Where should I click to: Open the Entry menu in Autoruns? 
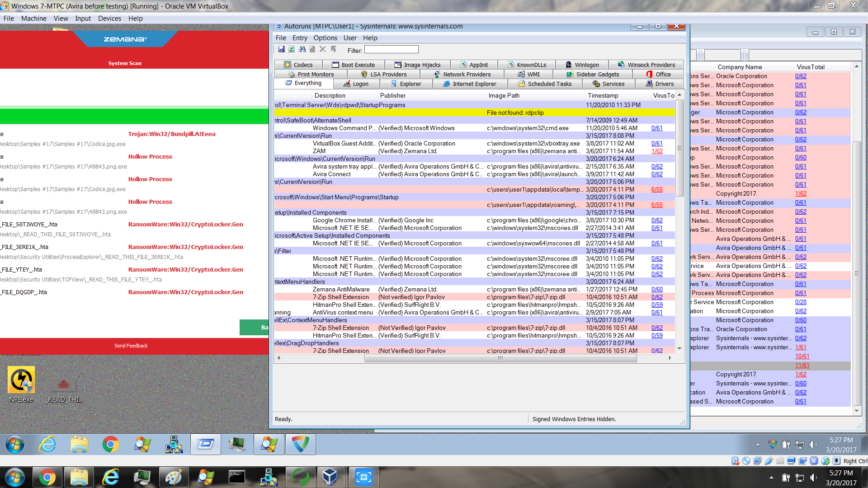[299, 38]
